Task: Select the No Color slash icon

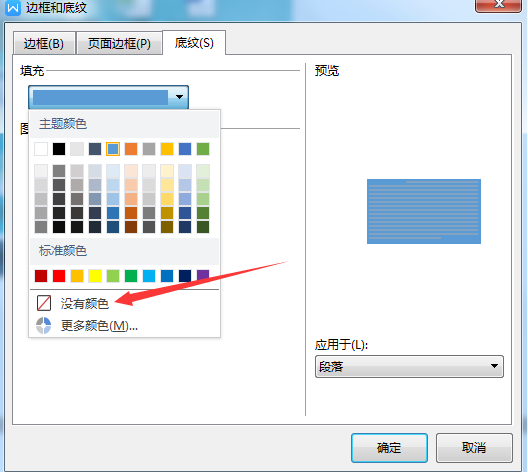Action: pyautogui.click(x=44, y=303)
